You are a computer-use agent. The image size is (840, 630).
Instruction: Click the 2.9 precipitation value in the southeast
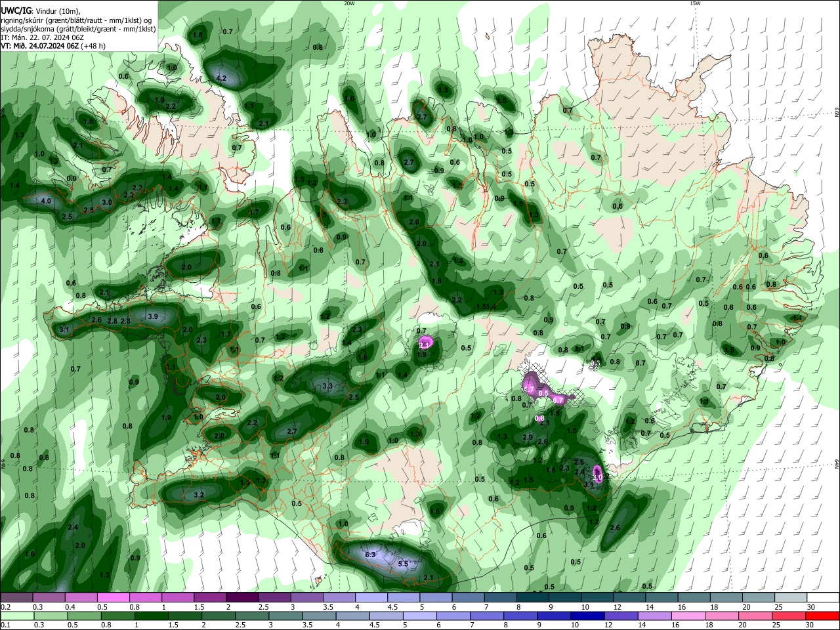528,437
